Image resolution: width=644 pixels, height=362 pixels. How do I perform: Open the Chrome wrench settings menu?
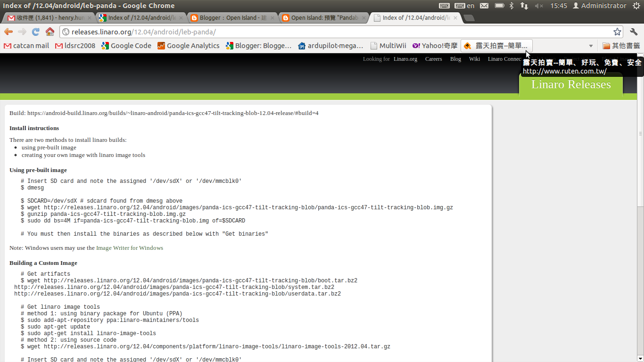[x=634, y=32]
